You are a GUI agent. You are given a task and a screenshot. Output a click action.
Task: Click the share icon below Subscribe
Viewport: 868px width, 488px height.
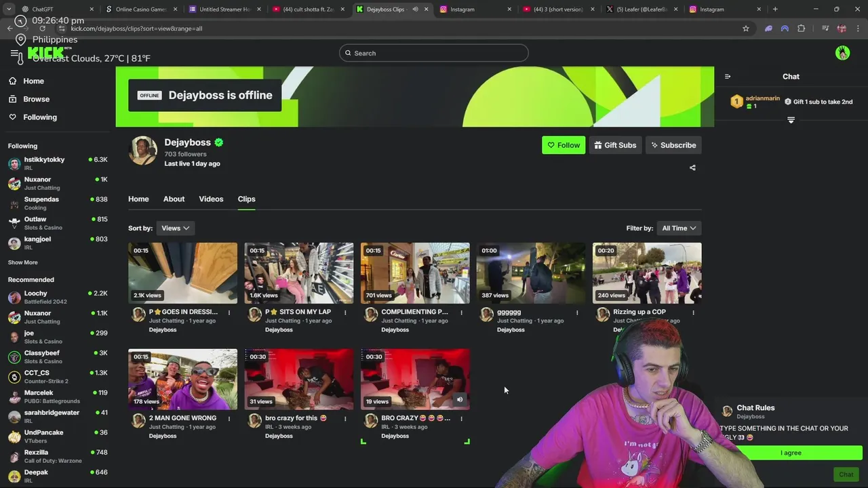pos(692,167)
